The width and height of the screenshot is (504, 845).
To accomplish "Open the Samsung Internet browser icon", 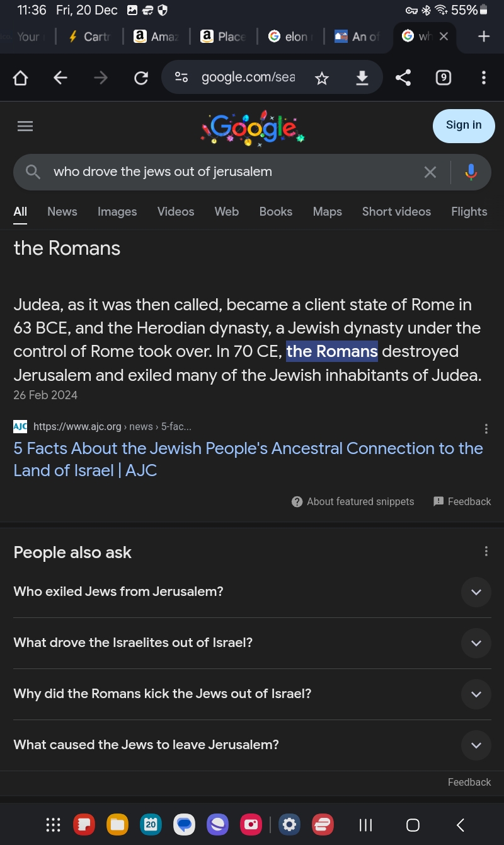I will [x=217, y=824].
